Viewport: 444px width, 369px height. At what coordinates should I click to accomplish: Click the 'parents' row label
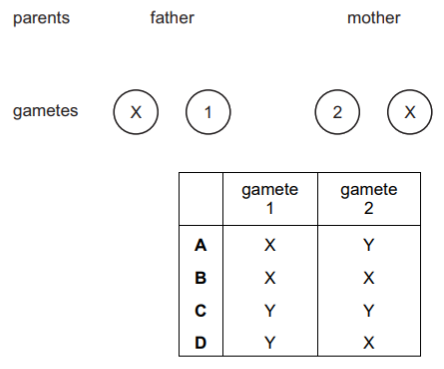(x=41, y=18)
